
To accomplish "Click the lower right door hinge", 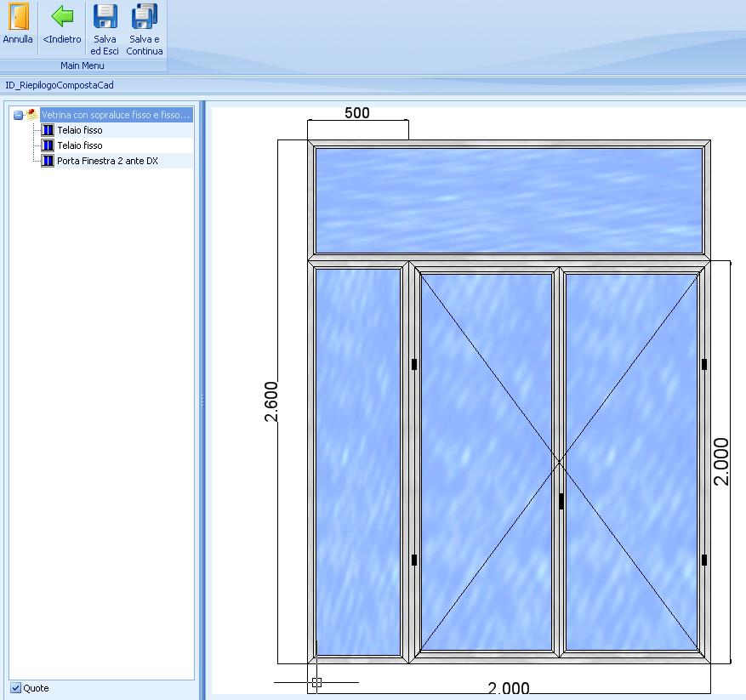I will [704, 561].
